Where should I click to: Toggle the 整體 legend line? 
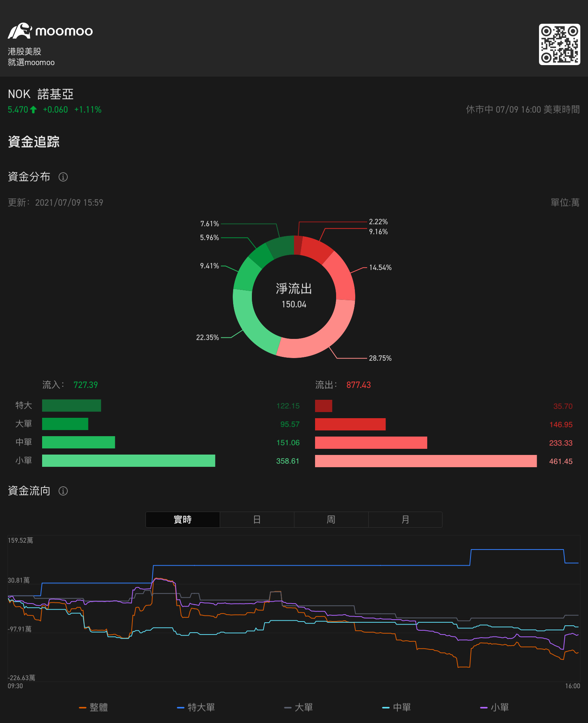click(x=93, y=707)
